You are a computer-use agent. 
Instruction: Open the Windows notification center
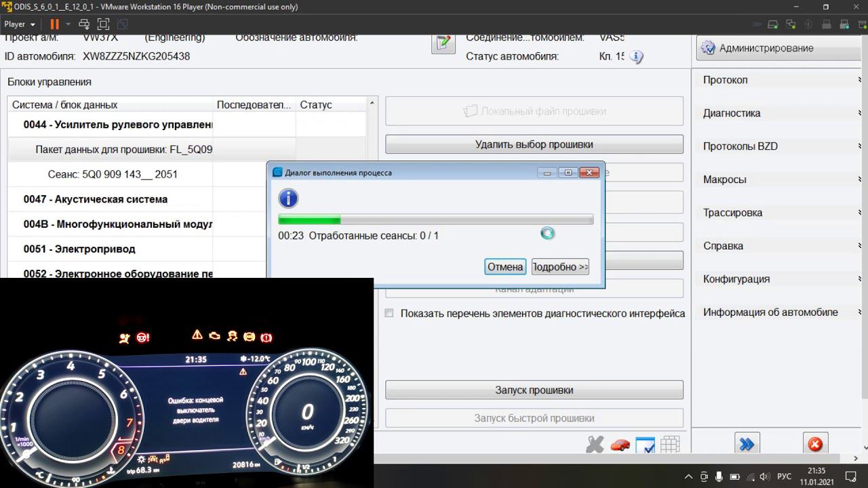(x=852, y=476)
